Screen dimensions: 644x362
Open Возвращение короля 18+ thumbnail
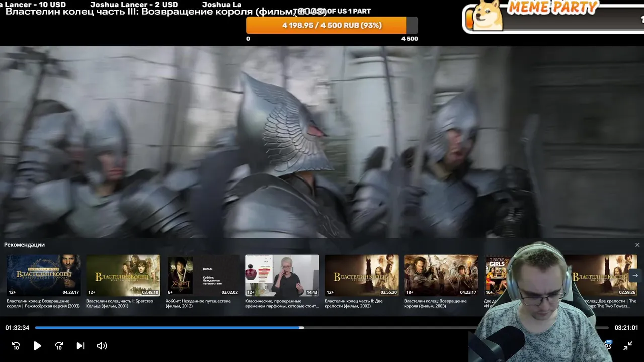(441, 275)
